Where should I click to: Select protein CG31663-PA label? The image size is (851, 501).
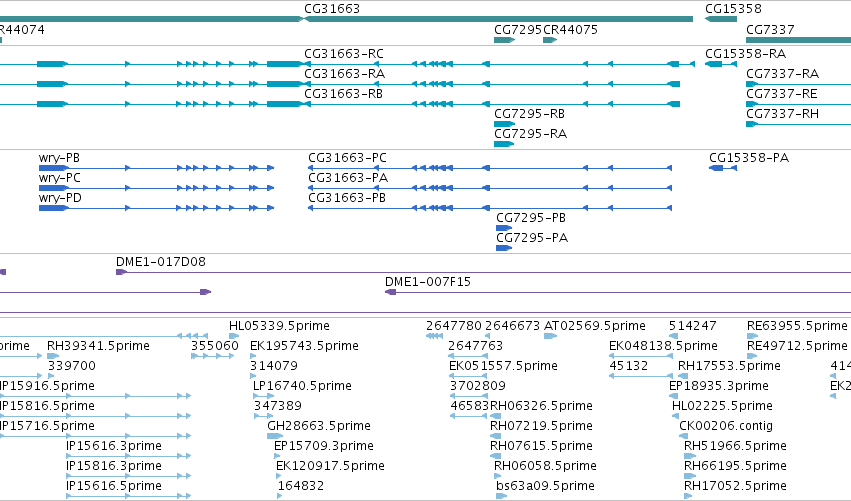click(x=348, y=178)
